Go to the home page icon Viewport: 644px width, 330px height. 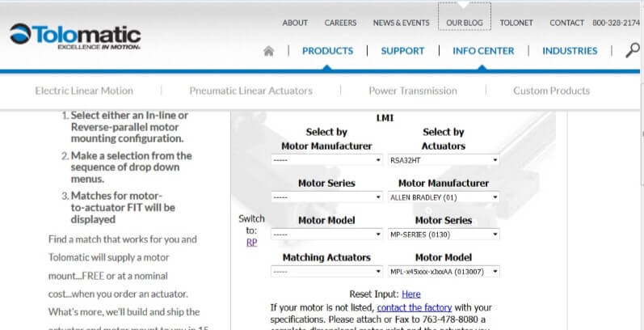click(268, 51)
